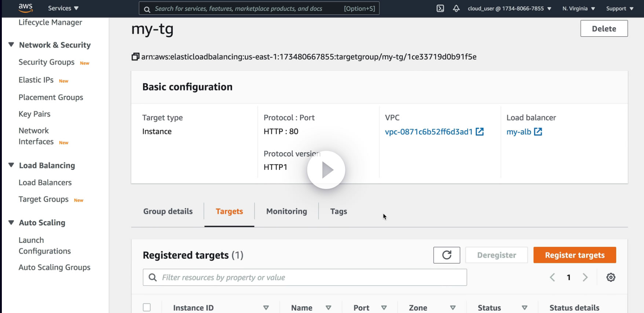Open the CloudShell terminal icon

coord(440,8)
